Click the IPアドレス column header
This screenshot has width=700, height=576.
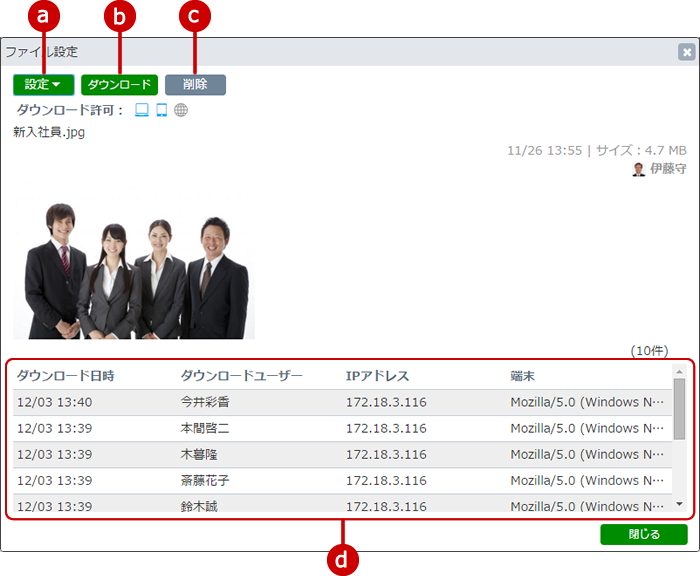click(377, 376)
